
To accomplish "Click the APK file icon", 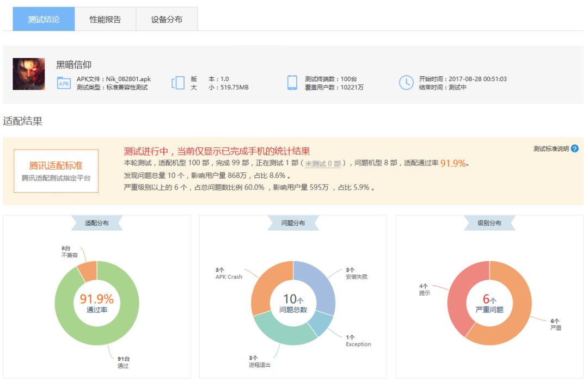I will tap(64, 83).
